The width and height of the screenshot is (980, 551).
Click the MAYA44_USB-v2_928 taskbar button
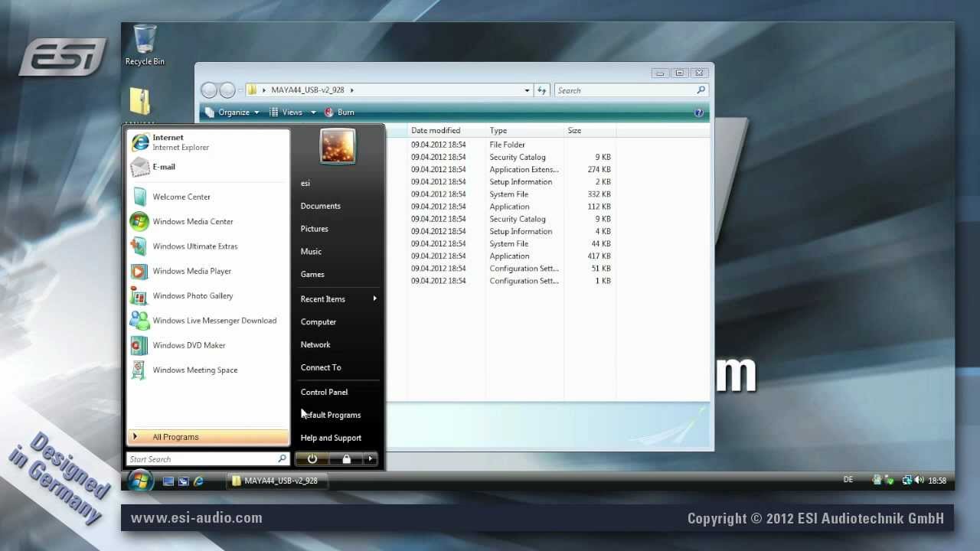pyautogui.click(x=278, y=481)
